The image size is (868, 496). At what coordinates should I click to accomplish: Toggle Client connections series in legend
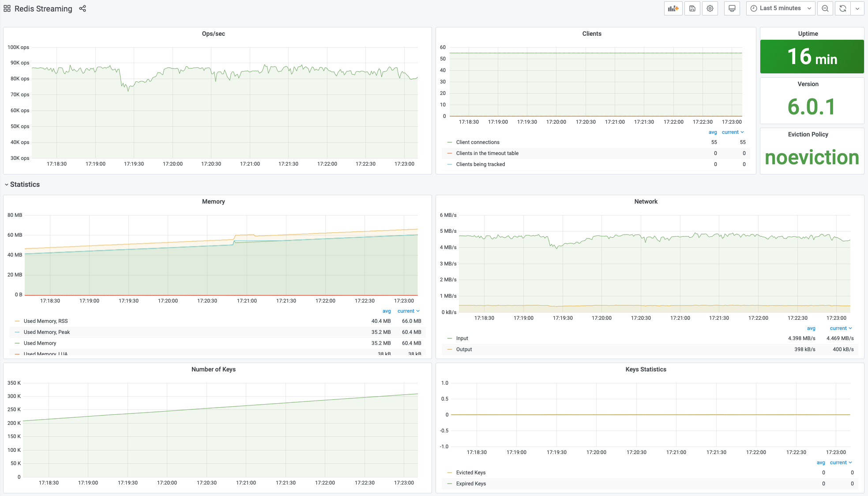[477, 142]
